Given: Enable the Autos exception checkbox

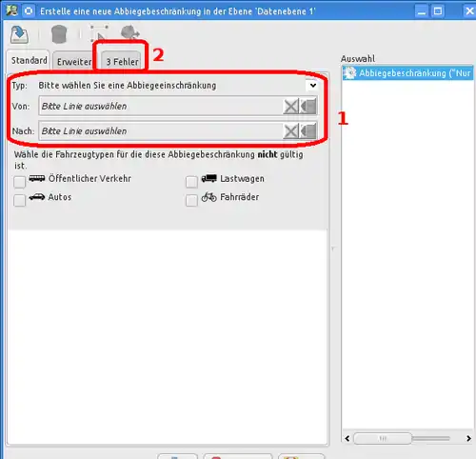Looking at the screenshot, I should click(x=19, y=201).
